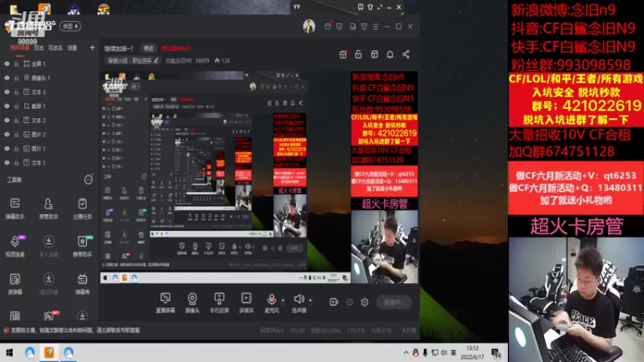Viewport: 644px width, 362px height.
Task: Open the streamer avatar in title bar
Action: point(309,27)
